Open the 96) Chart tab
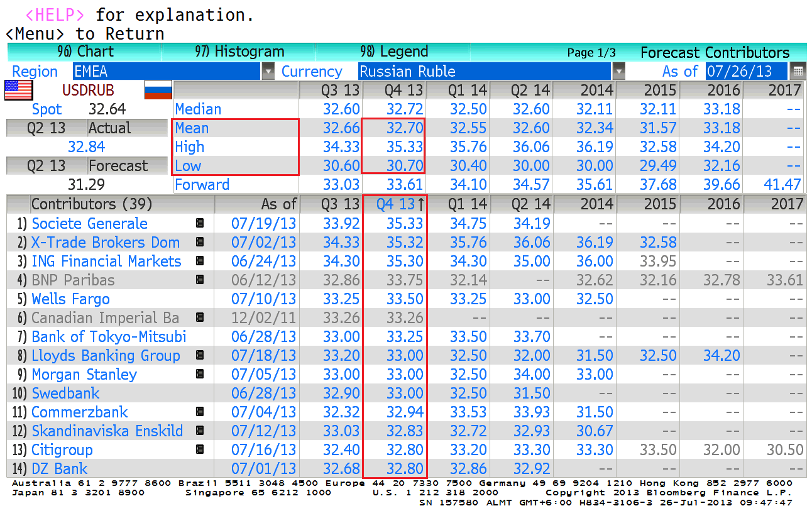The image size is (812, 518). 85,52
